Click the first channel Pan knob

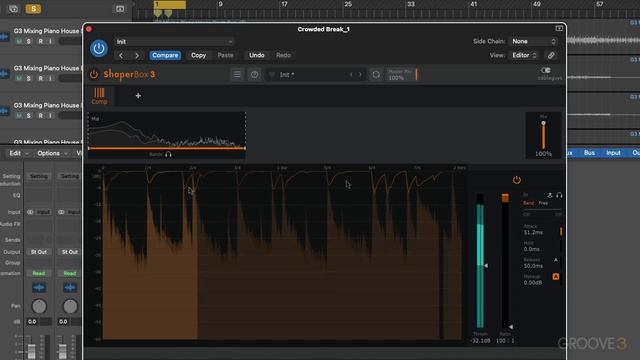pyautogui.click(x=39, y=306)
